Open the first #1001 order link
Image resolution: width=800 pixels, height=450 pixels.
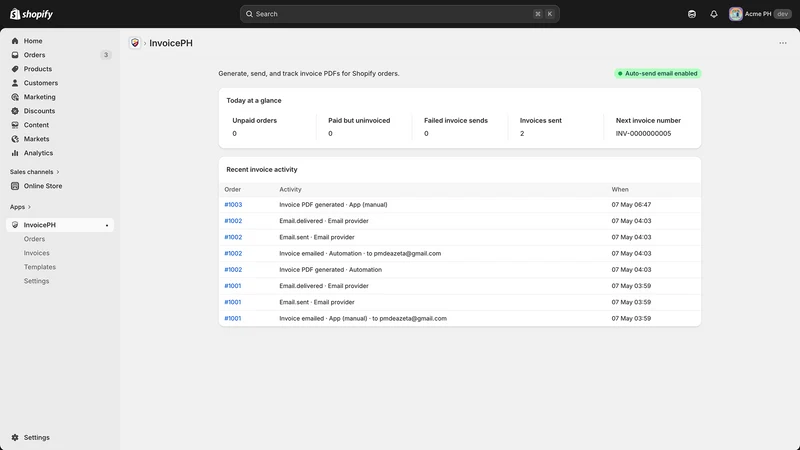point(233,286)
